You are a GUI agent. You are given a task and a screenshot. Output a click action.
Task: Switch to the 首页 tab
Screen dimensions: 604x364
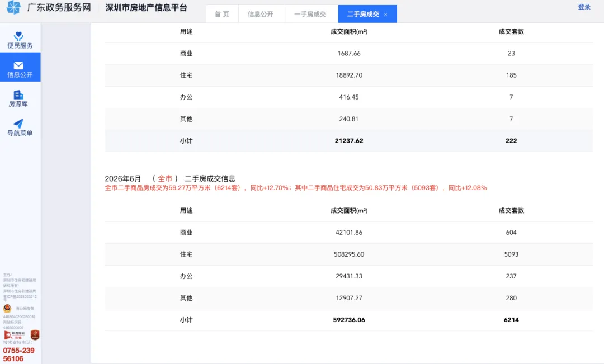222,14
